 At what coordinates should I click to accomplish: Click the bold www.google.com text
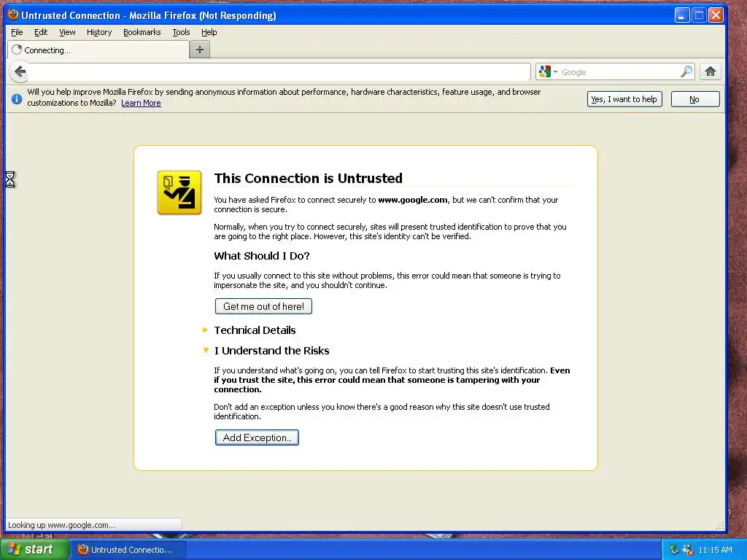[x=413, y=200]
